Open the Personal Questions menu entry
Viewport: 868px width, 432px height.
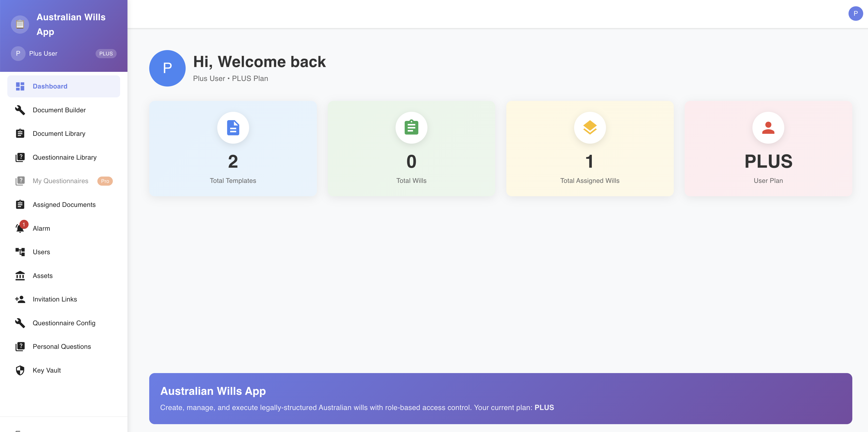(62, 347)
